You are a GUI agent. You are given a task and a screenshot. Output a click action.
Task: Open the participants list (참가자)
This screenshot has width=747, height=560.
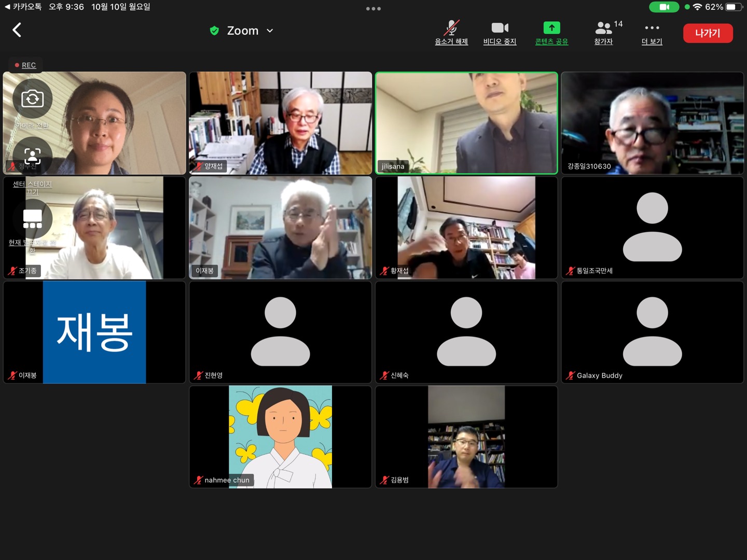[603, 33]
